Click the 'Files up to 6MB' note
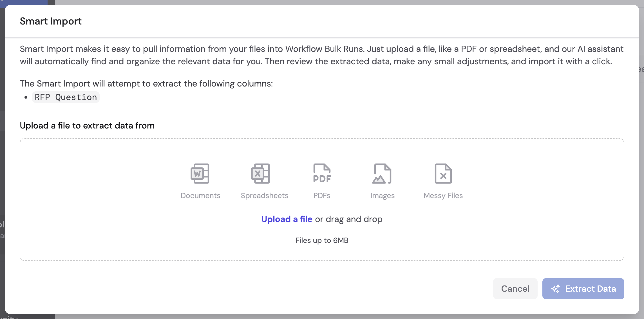This screenshot has height=319, width=644. click(322, 240)
